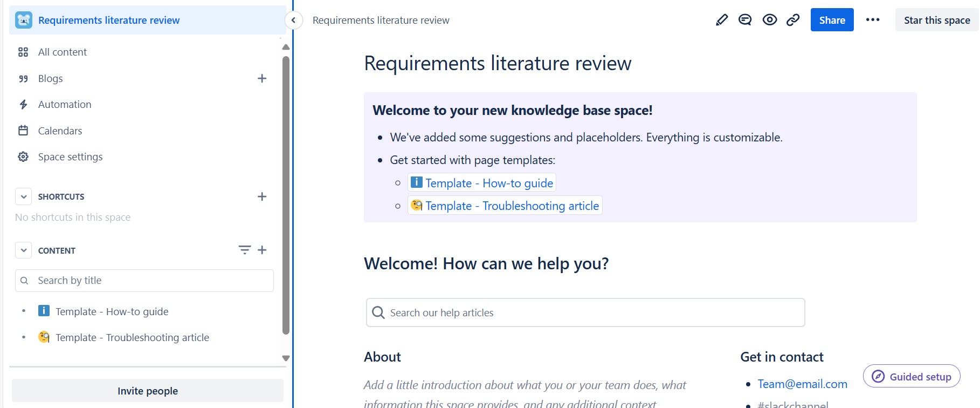Collapse the Content section chevron
This screenshot has width=980, height=408.
click(24, 250)
